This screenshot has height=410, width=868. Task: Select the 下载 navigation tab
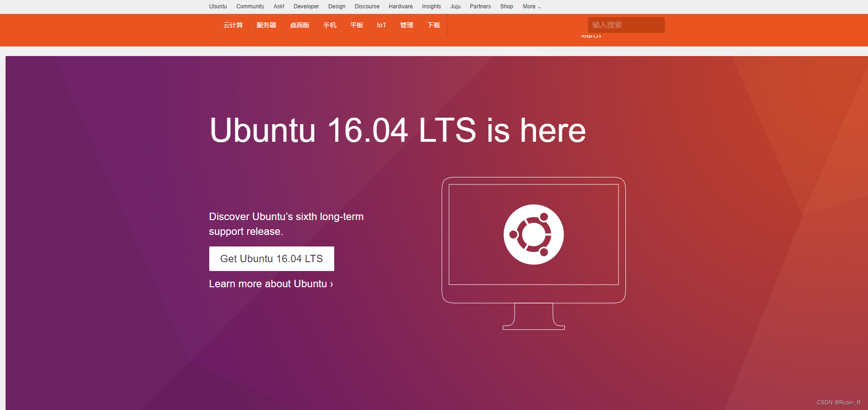[x=433, y=25]
